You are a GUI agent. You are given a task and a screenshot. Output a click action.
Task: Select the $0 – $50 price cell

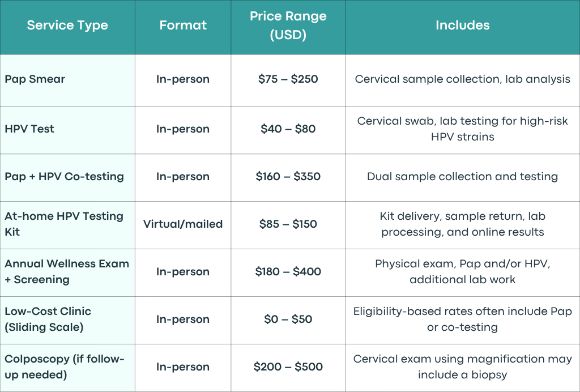[288, 319]
